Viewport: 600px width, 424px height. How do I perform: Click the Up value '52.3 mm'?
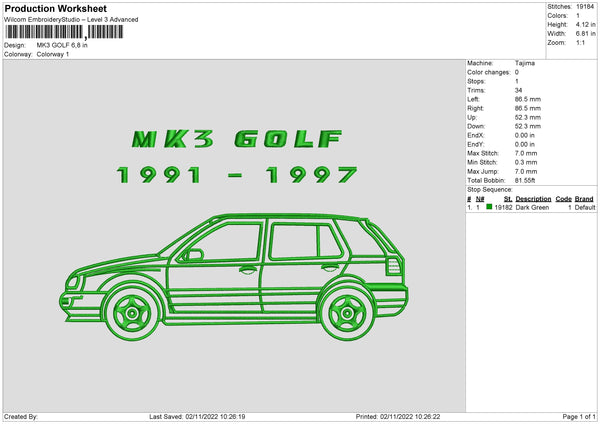point(528,117)
